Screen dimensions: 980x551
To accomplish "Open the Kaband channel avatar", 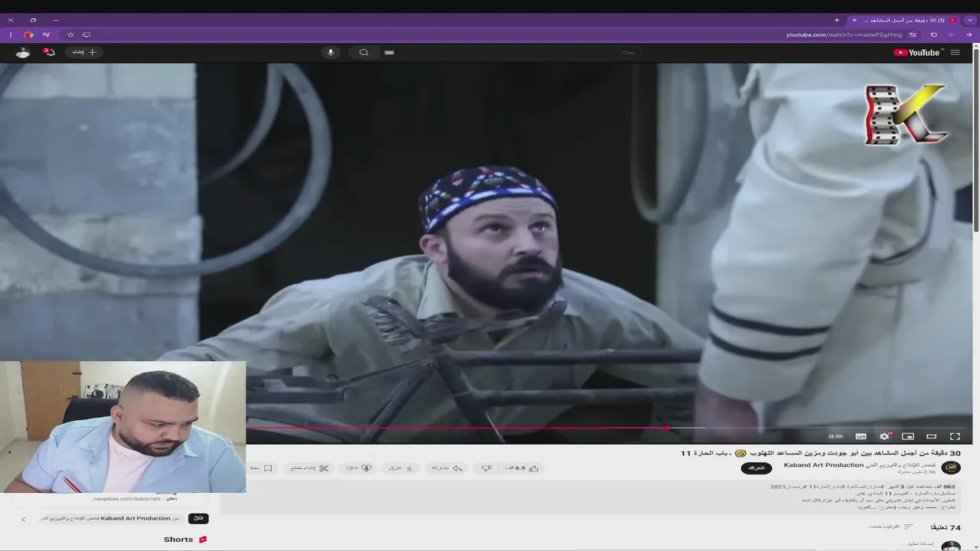I will point(951,468).
